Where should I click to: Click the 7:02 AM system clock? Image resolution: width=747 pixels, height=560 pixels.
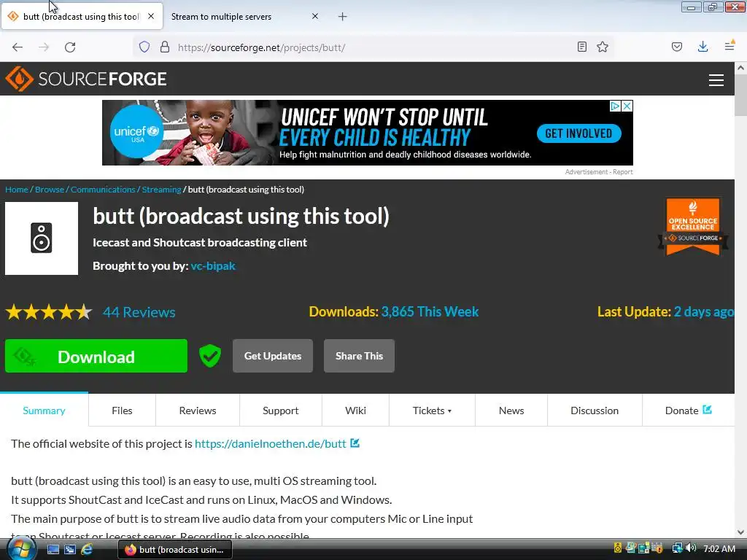pyautogui.click(x=719, y=549)
